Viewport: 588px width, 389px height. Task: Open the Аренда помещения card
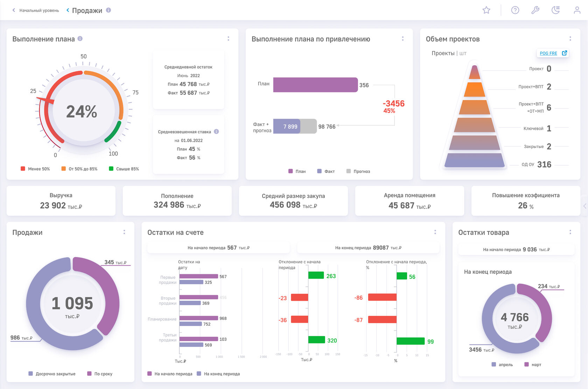[x=409, y=201]
